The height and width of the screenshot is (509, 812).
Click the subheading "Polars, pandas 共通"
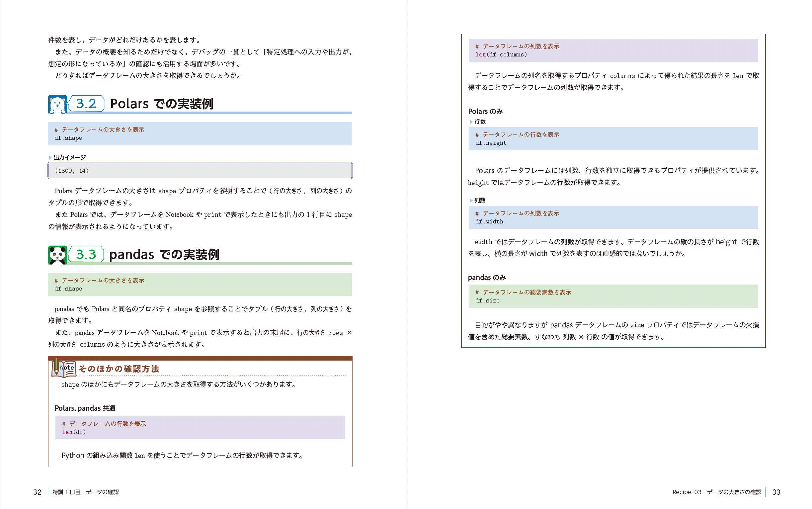[x=85, y=408]
